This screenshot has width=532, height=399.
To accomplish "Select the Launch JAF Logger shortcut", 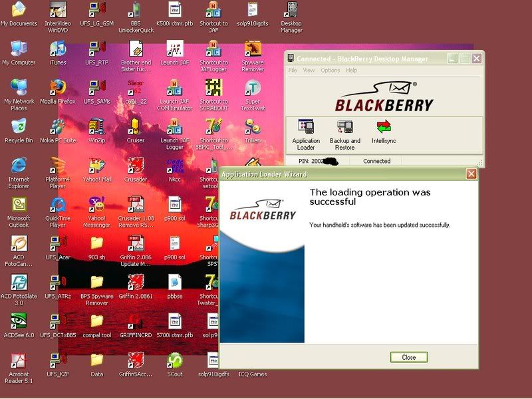I will tap(175, 134).
